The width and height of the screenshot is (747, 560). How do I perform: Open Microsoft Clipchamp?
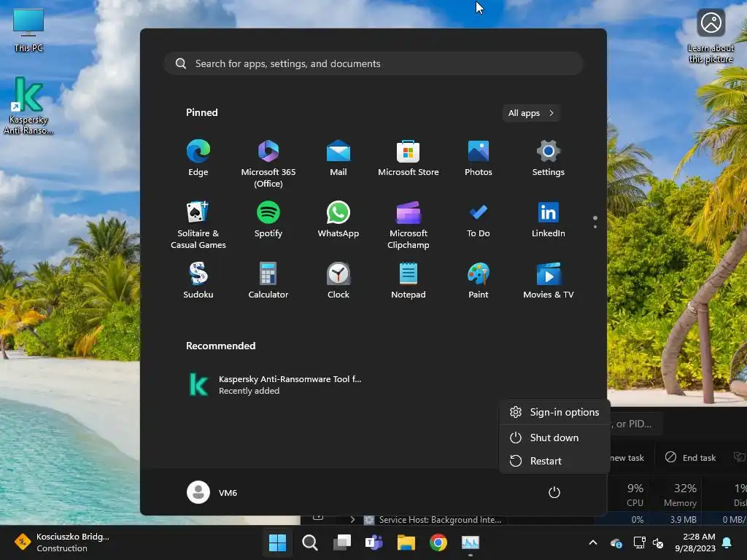coord(409,225)
